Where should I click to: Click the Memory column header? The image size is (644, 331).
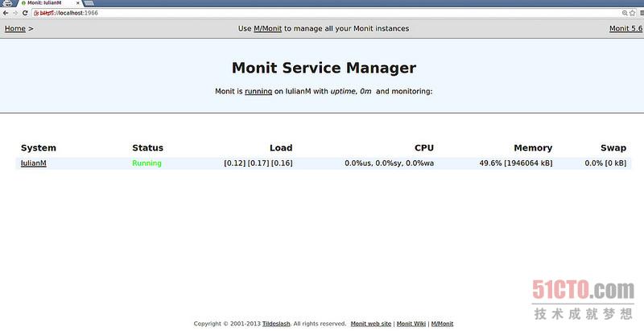pos(533,148)
